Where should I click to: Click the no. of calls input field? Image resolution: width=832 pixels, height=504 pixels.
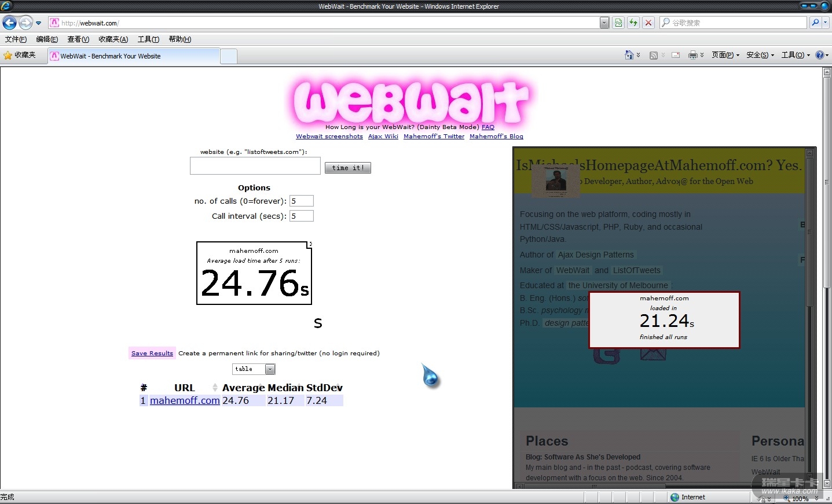pyautogui.click(x=302, y=201)
